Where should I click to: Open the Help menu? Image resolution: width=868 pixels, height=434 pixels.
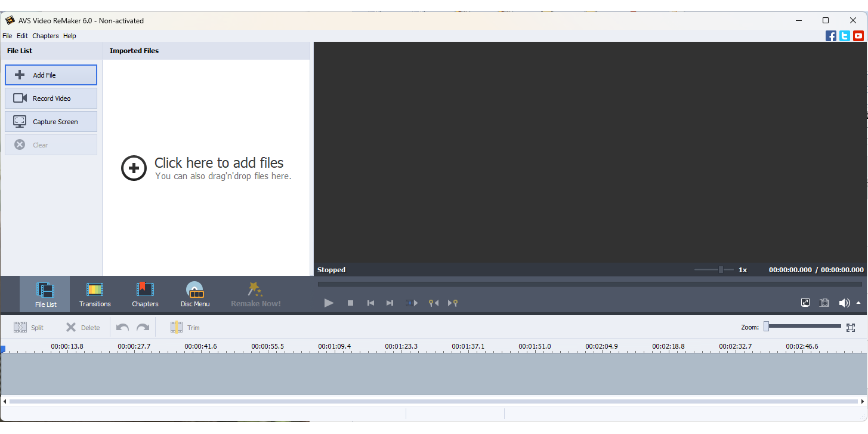click(70, 36)
